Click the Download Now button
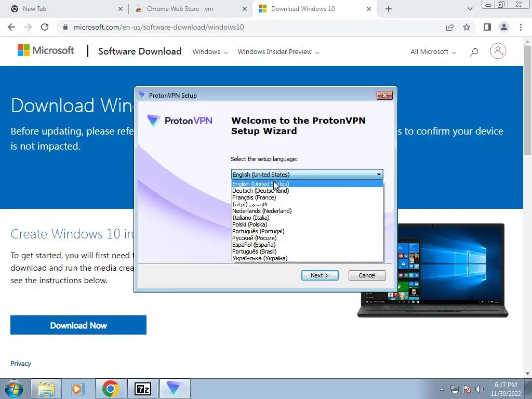 click(x=78, y=325)
